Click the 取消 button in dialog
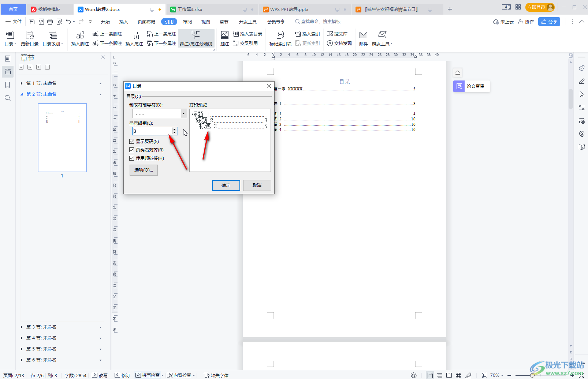 point(257,185)
